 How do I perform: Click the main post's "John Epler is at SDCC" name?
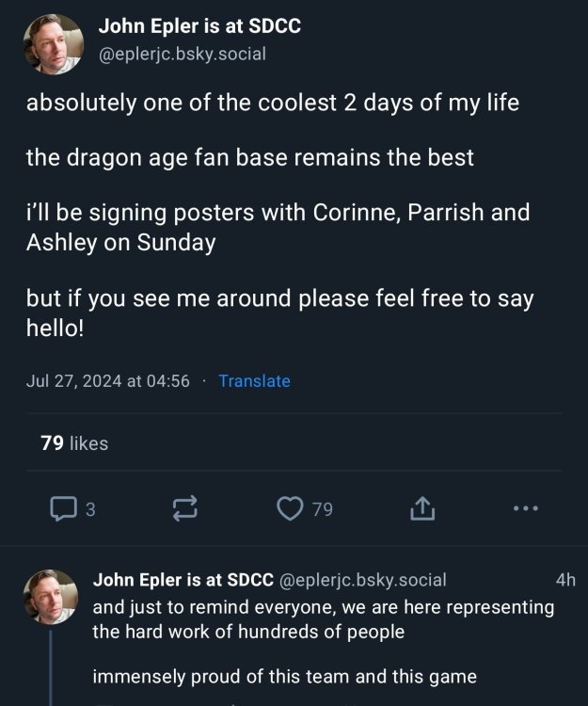199,26
